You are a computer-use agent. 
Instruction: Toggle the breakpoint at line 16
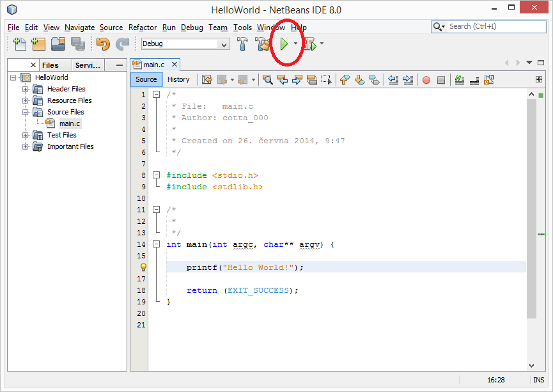(142, 267)
